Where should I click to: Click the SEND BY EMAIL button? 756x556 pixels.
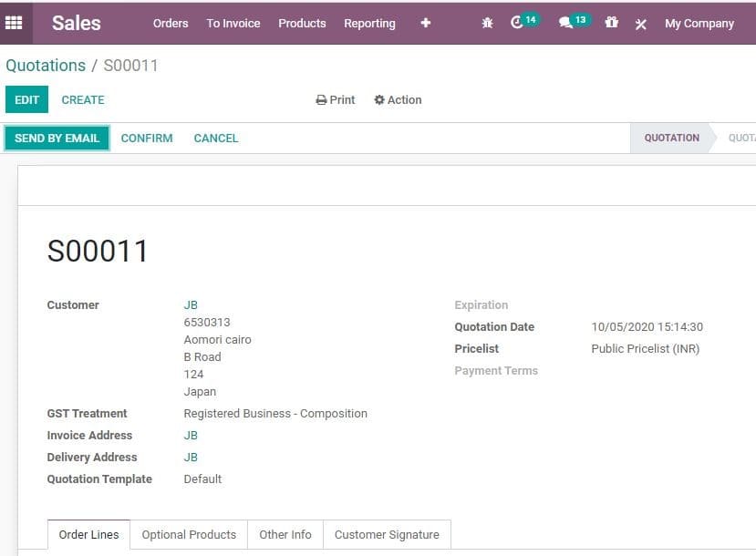(x=57, y=138)
